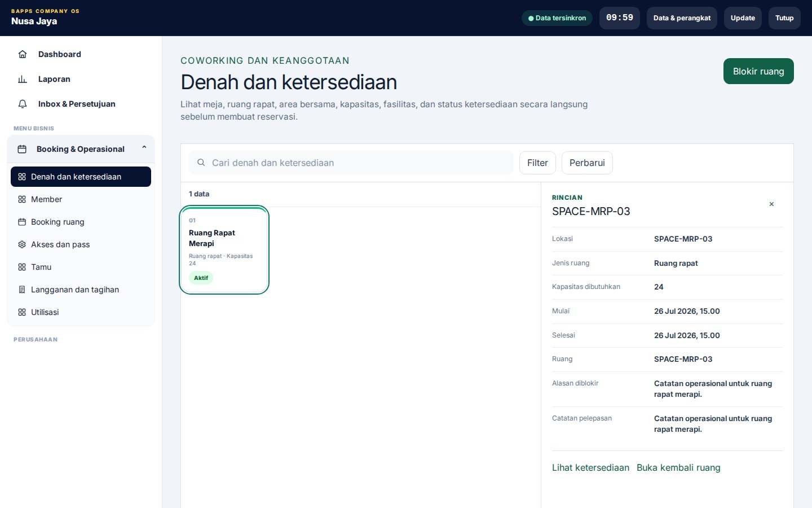
Task: Close the Rincian detail panel
Action: pos(771,204)
